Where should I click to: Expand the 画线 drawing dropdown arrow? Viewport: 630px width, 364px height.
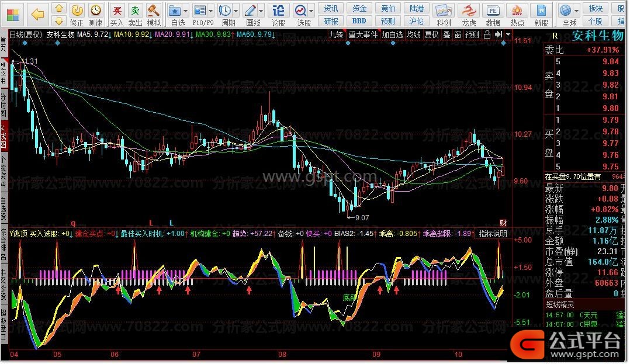coord(261,11)
